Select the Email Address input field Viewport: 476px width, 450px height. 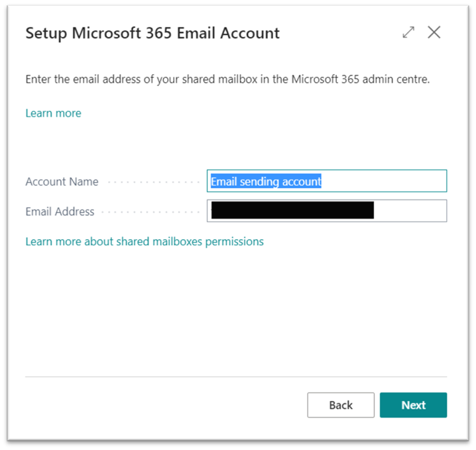(x=327, y=211)
